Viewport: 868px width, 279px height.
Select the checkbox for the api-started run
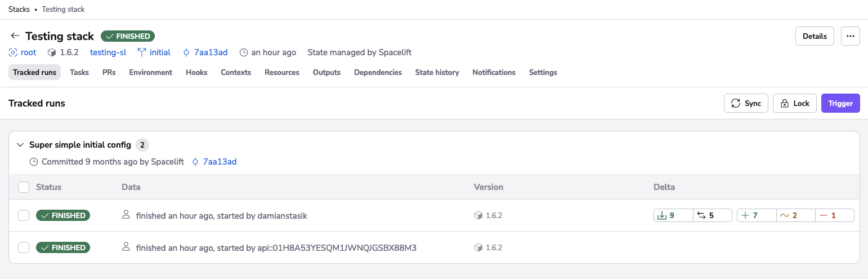(24, 247)
